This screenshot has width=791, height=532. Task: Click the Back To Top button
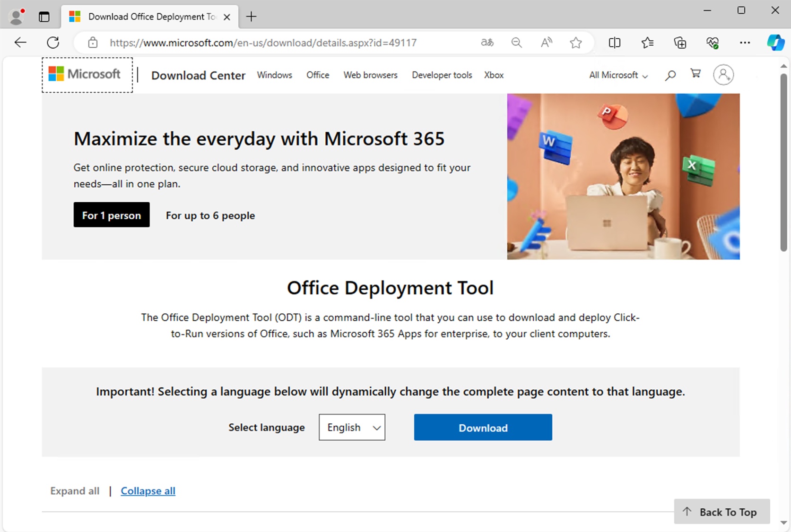[x=722, y=512]
